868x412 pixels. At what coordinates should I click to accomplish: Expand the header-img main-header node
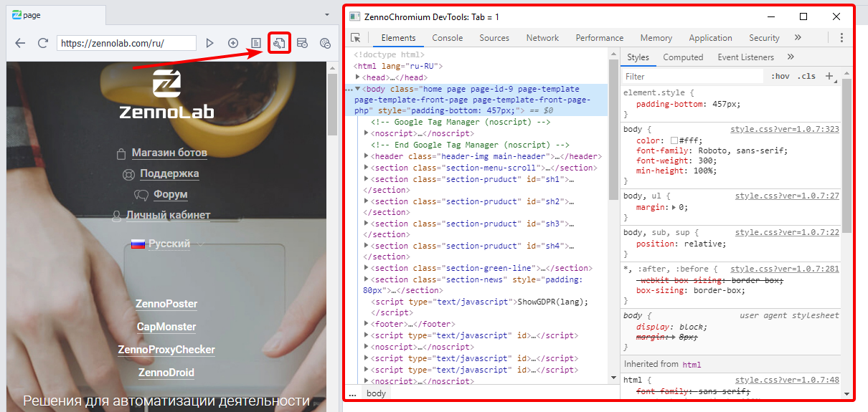pos(367,156)
